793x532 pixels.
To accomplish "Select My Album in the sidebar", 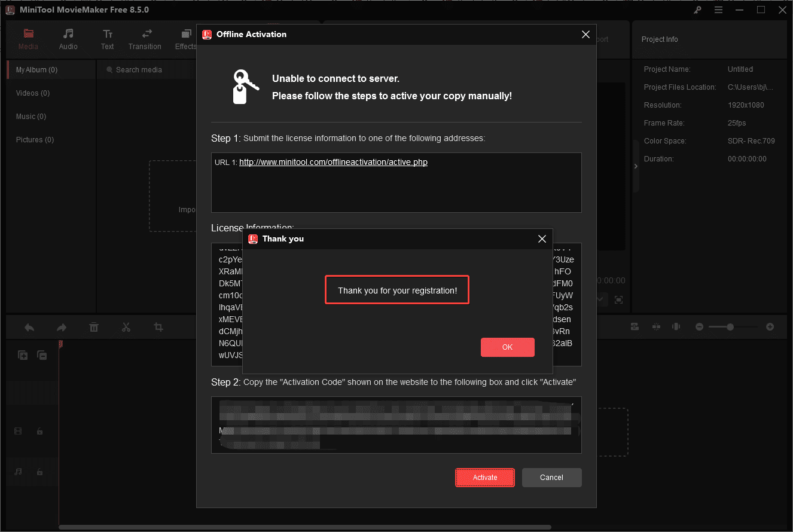I will (x=38, y=69).
